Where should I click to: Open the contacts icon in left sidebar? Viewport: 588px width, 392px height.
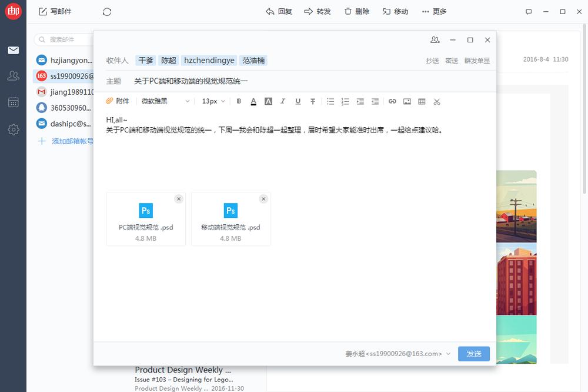[x=13, y=75]
